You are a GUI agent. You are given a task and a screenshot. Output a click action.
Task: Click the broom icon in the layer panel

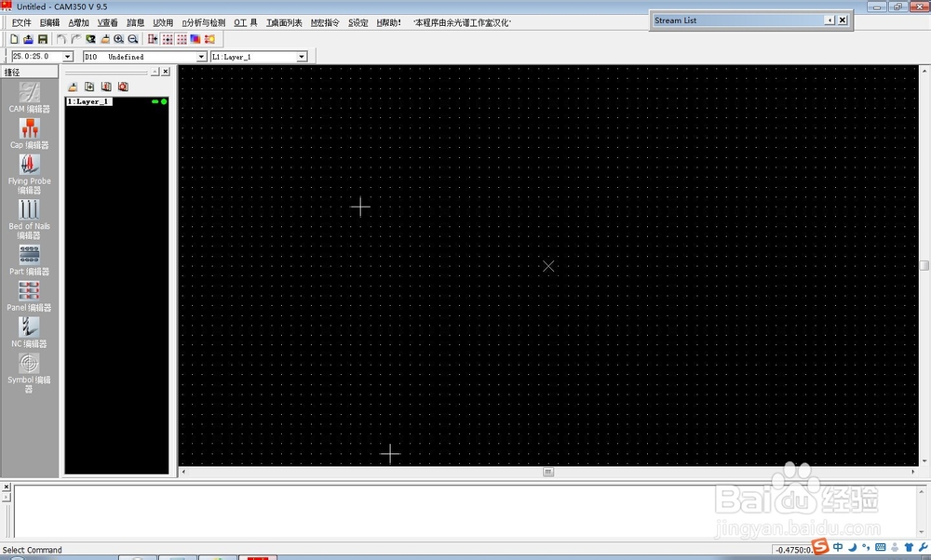click(73, 87)
